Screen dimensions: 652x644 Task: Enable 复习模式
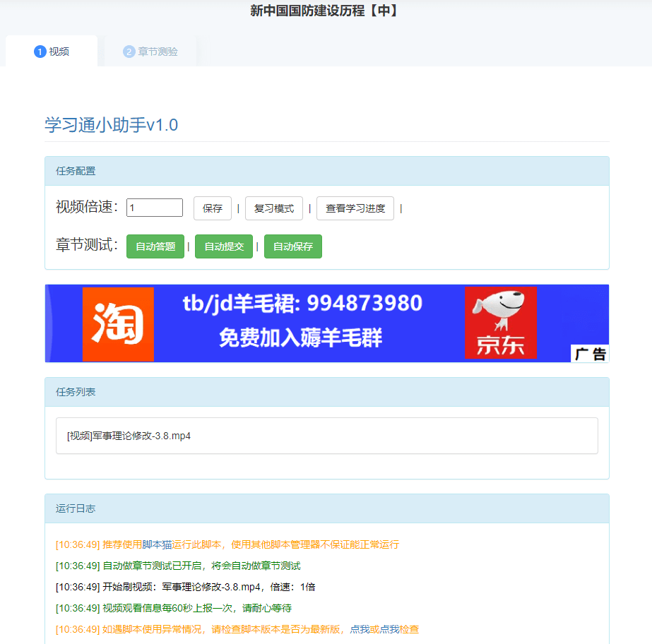(274, 208)
